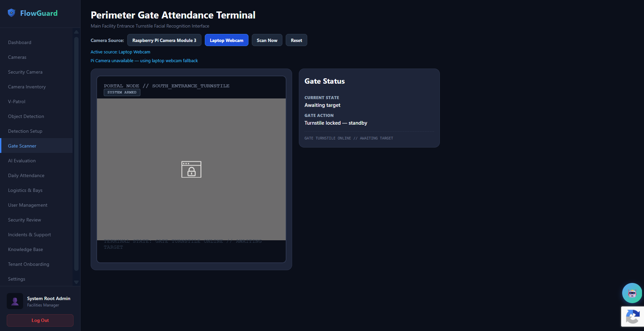This screenshot has width=644, height=331.
Task: Click the reCAPTCHA badge icon
Action: 633,317
